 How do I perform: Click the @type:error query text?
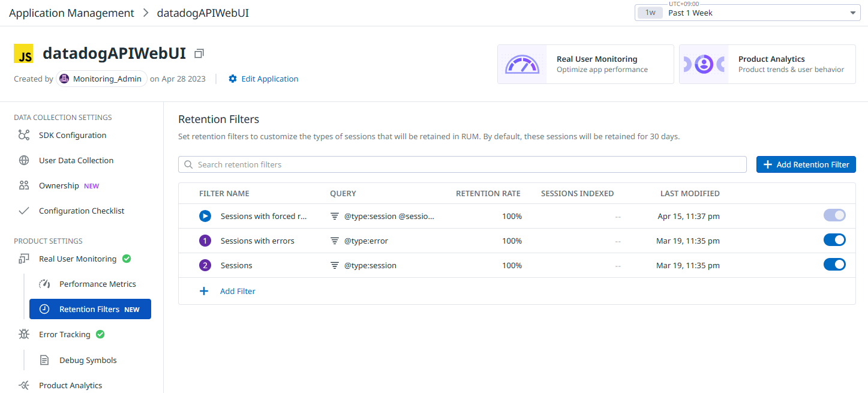point(366,241)
